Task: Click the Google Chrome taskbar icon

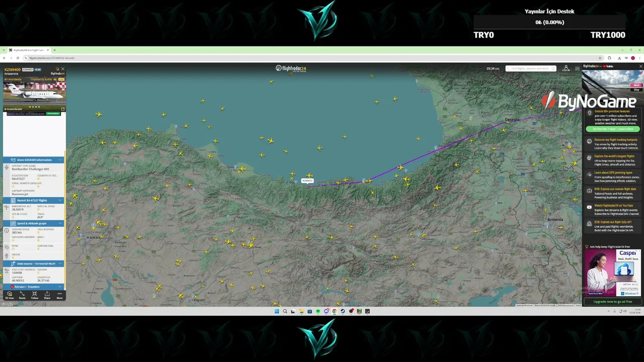Action: 335,311
